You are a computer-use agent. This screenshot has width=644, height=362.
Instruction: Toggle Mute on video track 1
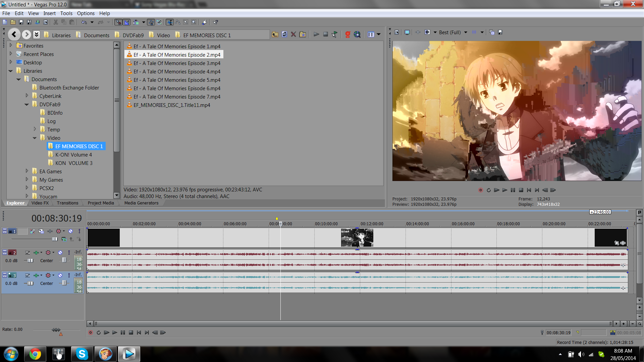(70, 231)
